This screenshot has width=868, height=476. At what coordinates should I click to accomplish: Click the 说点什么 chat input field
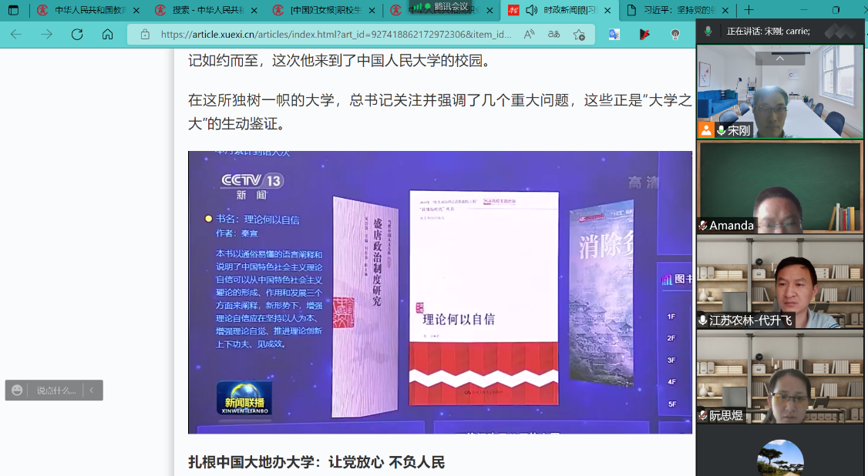[56, 391]
